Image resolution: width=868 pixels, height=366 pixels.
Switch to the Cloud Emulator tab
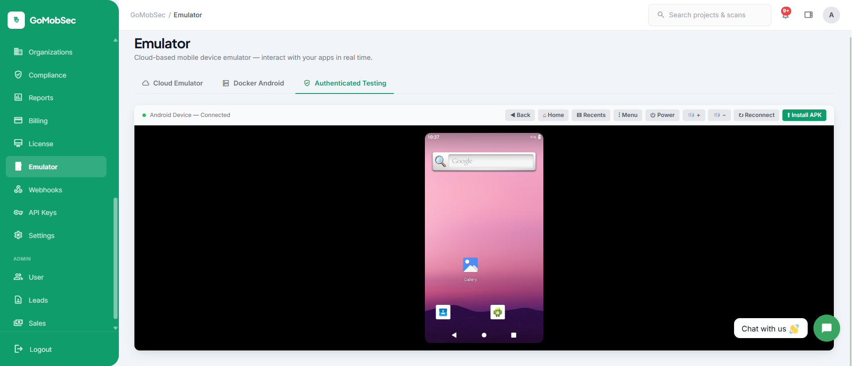(x=173, y=83)
